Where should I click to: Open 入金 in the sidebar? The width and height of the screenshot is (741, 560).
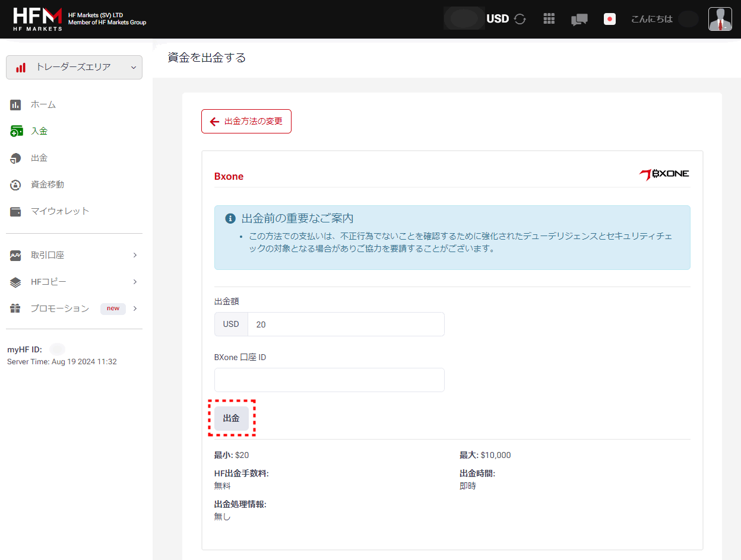click(x=39, y=131)
